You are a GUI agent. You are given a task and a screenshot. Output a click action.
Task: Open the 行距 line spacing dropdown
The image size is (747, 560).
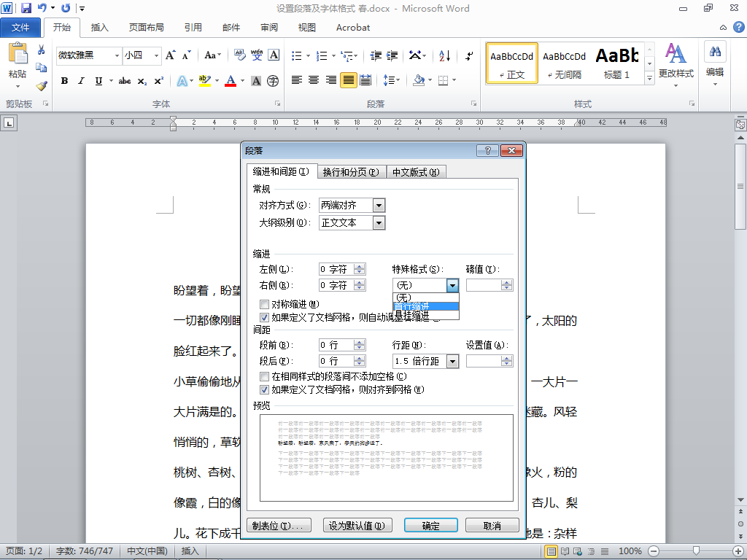(452, 361)
